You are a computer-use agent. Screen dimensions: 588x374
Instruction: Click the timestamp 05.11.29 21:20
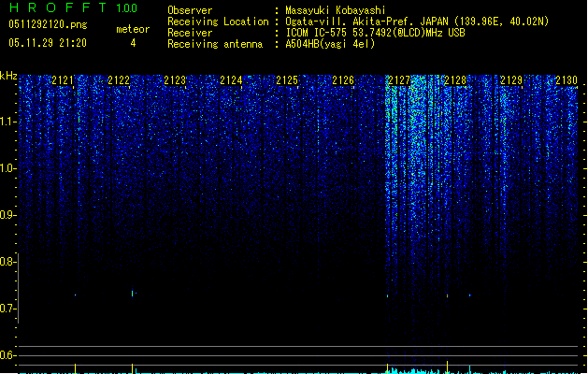pyautogui.click(x=48, y=43)
